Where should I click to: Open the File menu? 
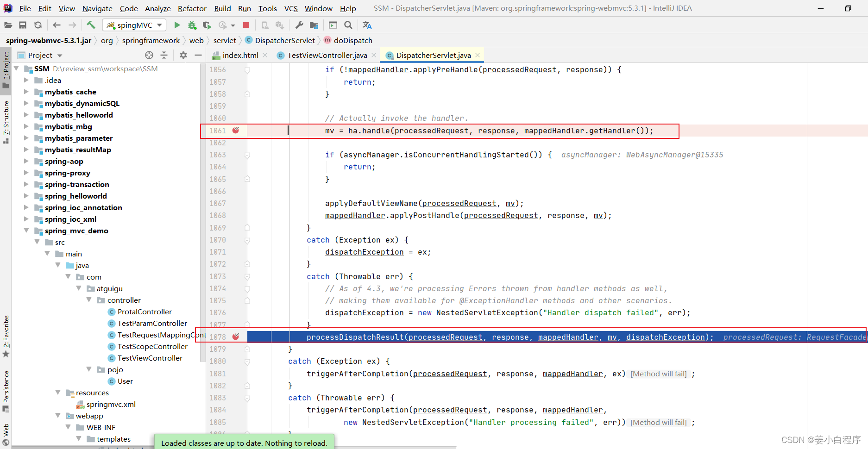click(x=25, y=8)
